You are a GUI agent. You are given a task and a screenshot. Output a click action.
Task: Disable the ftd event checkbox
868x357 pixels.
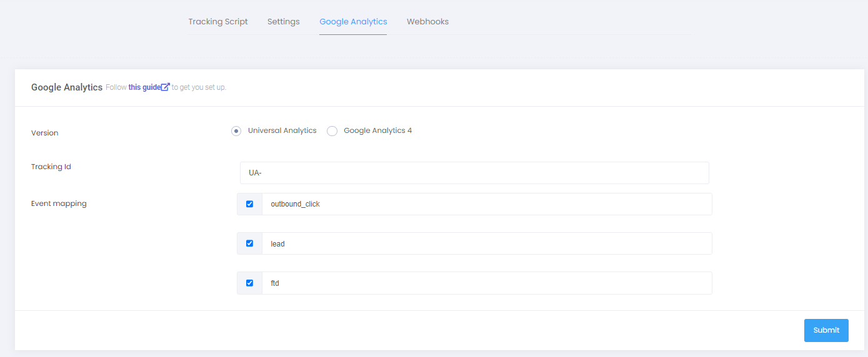249,283
